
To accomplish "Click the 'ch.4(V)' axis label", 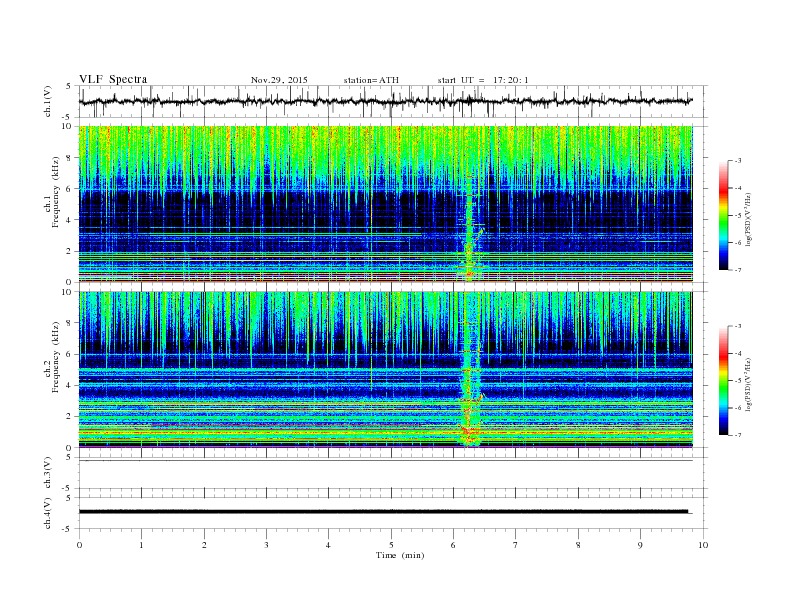I will [x=48, y=513].
